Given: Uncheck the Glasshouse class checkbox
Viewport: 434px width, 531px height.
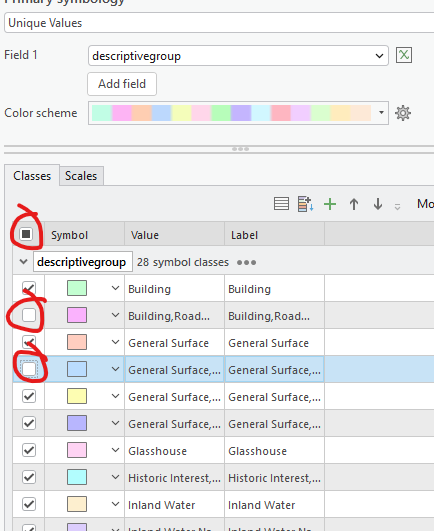Looking at the screenshot, I should click(x=29, y=450).
